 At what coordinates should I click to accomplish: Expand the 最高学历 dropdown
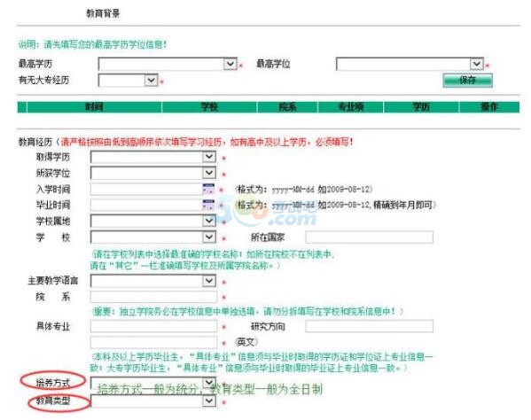point(168,64)
